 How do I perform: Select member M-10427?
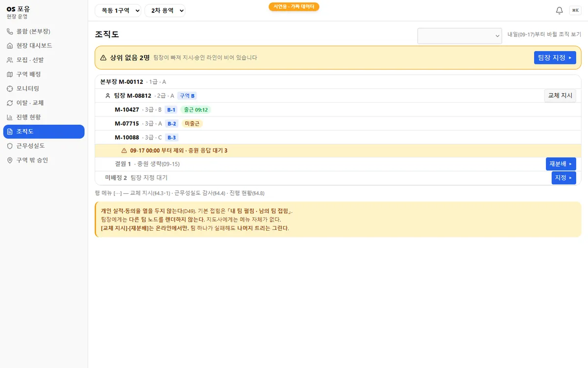(x=338, y=109)
